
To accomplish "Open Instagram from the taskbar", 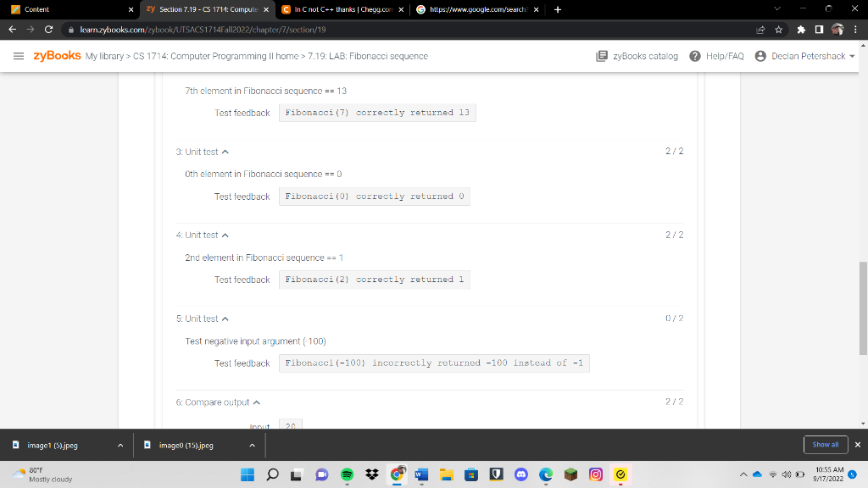I will (595, 474).
